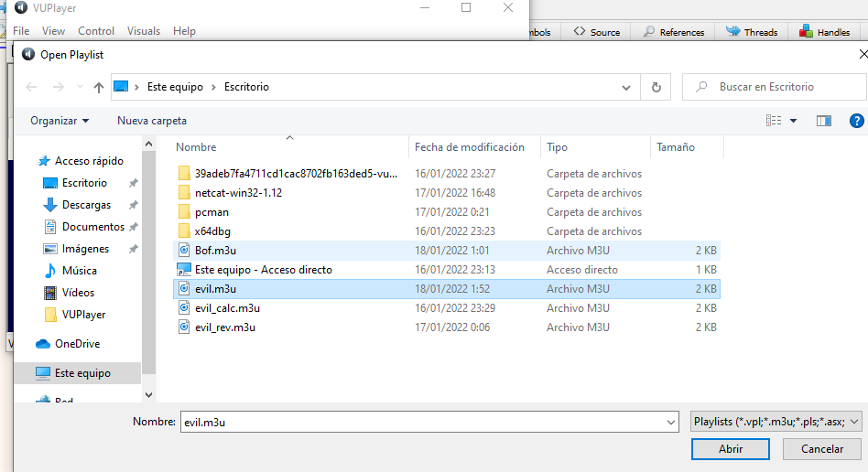Image resolution: width=868 pixels, height=472 pixels.
Task: Click the back navigation arrow
Action: click(31, 87)
